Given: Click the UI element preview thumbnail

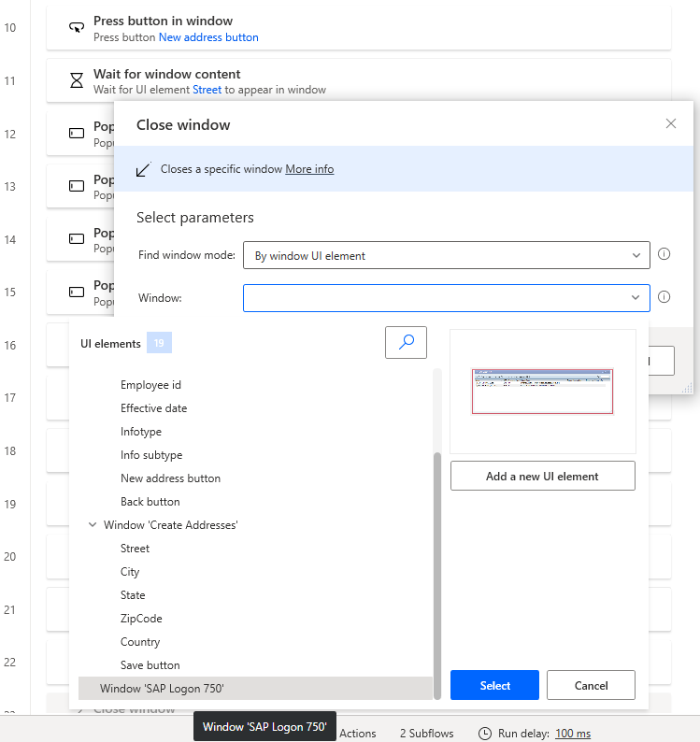Looking at the screenshot, I should point(542,392).
